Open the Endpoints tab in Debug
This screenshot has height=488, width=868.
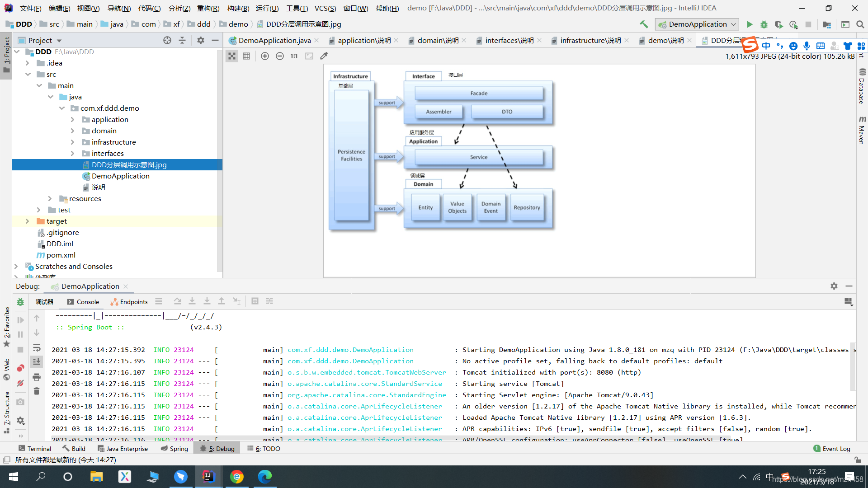coord(129,302)
